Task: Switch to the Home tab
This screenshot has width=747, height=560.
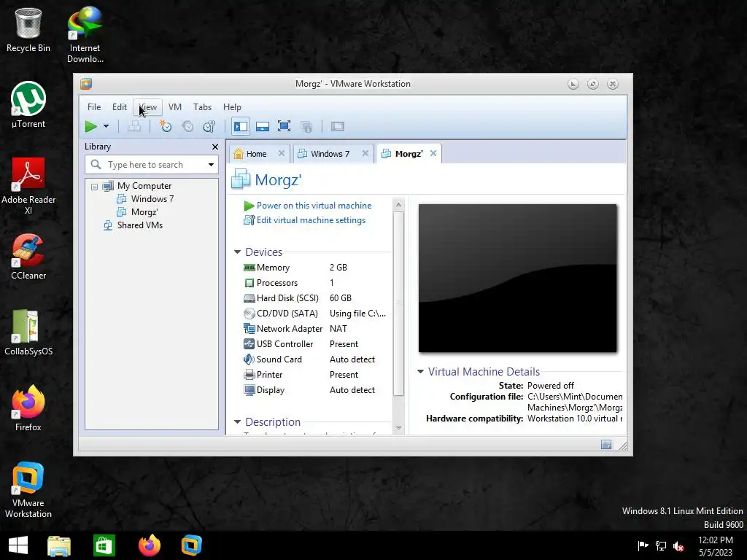Action: coord(256,154)
